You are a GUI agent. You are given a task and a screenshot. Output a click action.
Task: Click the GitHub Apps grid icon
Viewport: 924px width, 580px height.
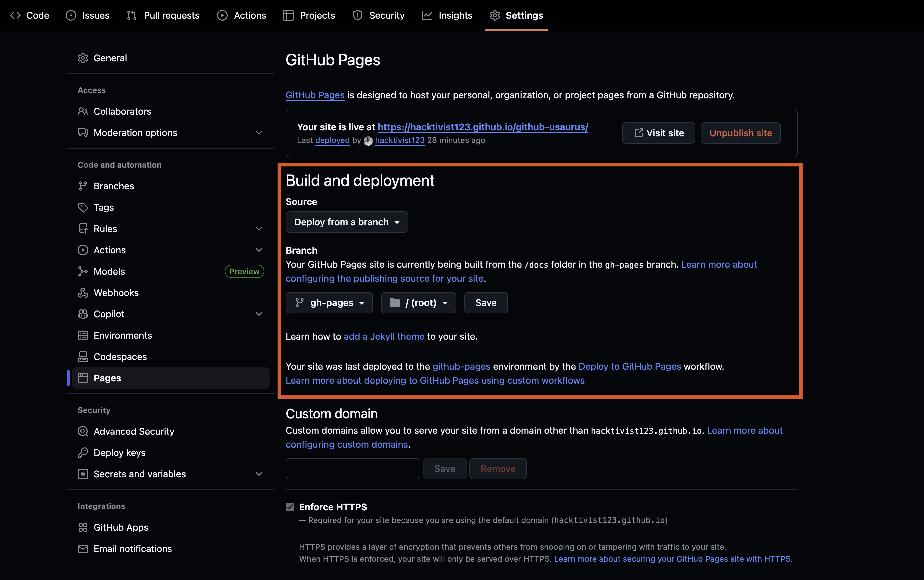[x=83, y=527]
